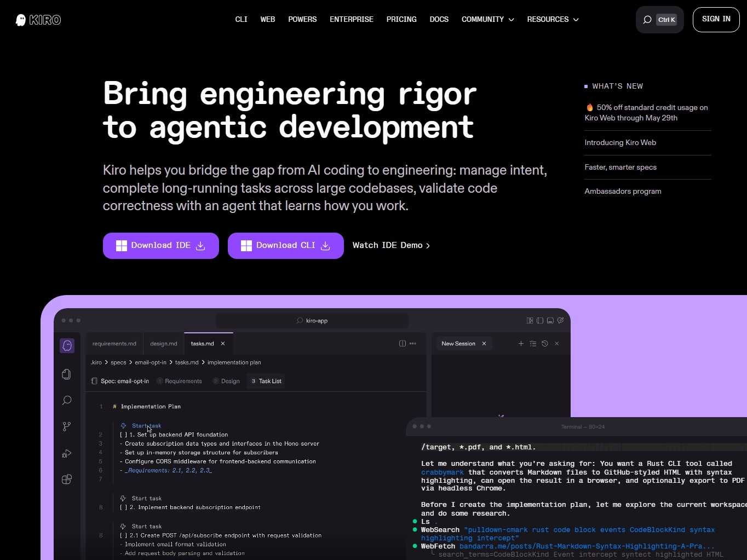Open the DOCS nav item
The image size is (747, 560).
pos(439,20)
